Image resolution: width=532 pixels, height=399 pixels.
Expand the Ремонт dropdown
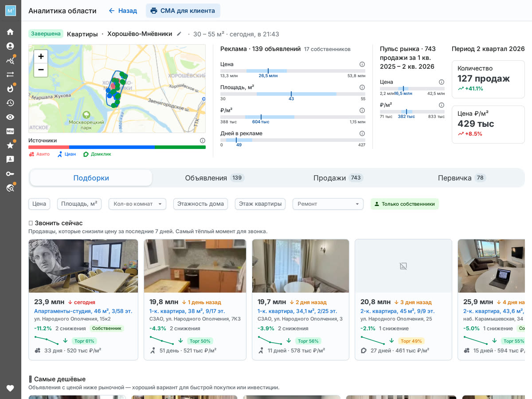[328, 204]
